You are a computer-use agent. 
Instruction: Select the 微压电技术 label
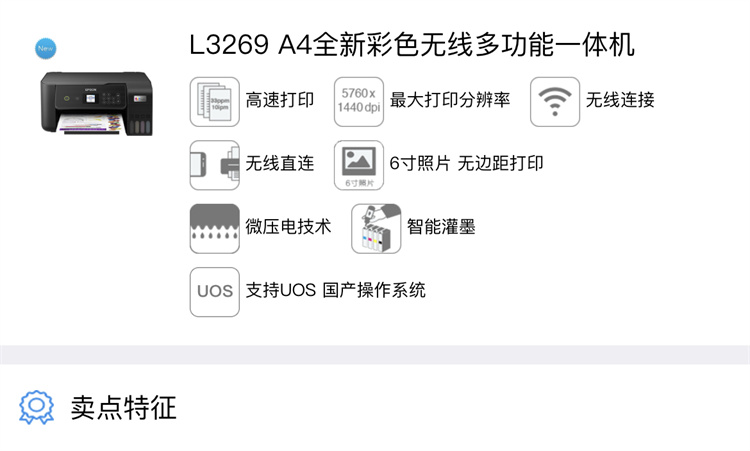pos(288,227)
